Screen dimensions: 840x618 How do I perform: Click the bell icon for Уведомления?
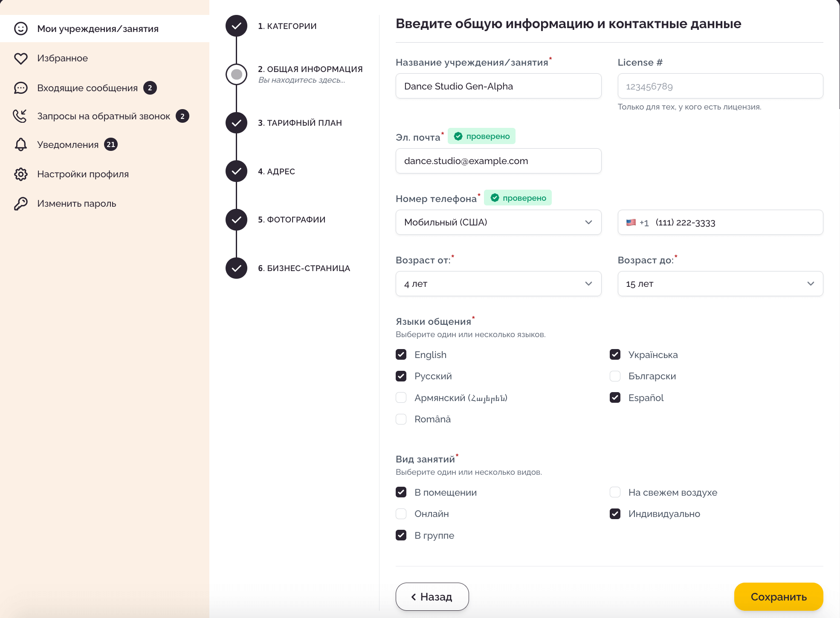(x=20, y=144)
